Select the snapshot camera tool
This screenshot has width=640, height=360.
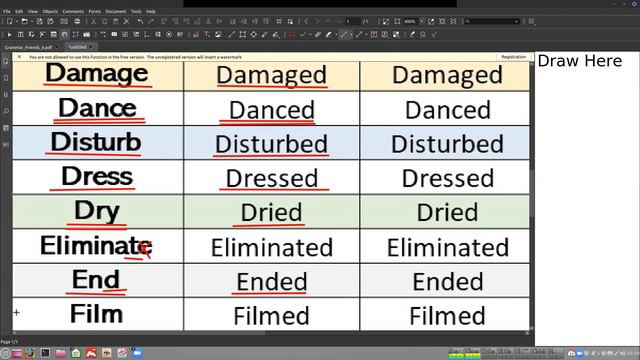87,35
